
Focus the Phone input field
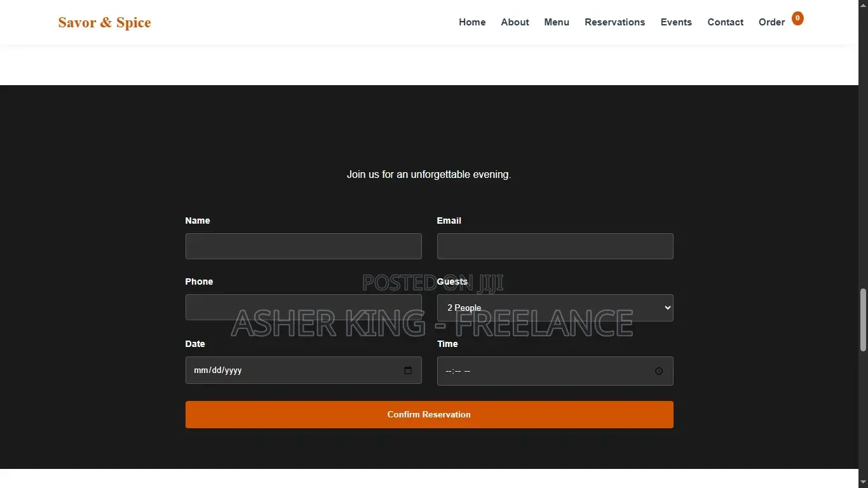303,308
